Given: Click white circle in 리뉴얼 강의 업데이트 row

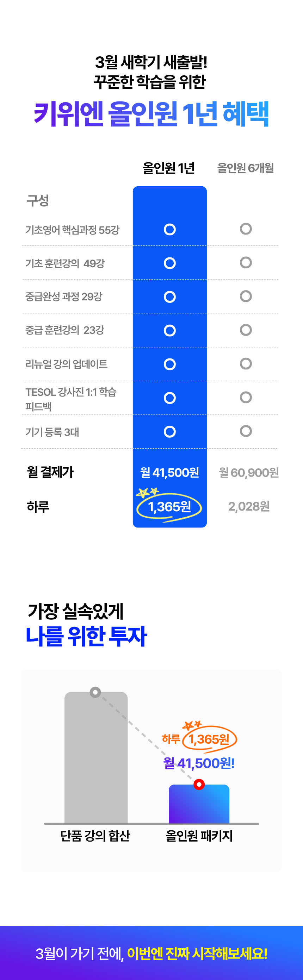Looking at the screenshot, I should (169, 364).
